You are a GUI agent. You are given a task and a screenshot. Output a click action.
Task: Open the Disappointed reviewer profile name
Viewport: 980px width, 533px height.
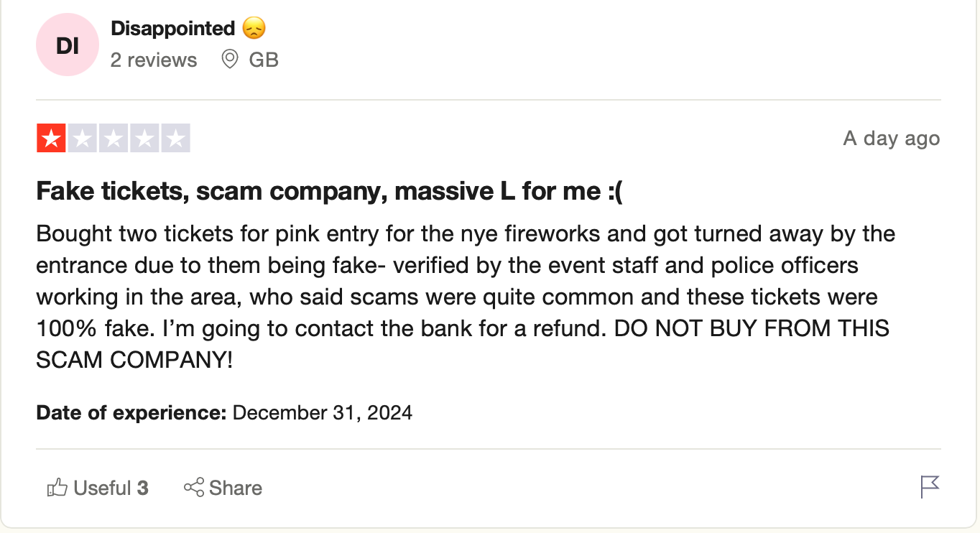172,29
